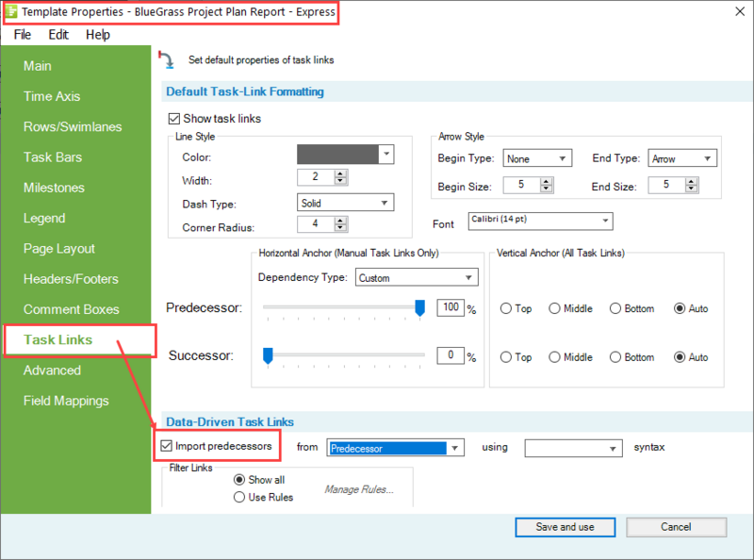Viewport: 754px width, 560px height.
Task: Click the Successor percent field
Action: coord(451,355)
